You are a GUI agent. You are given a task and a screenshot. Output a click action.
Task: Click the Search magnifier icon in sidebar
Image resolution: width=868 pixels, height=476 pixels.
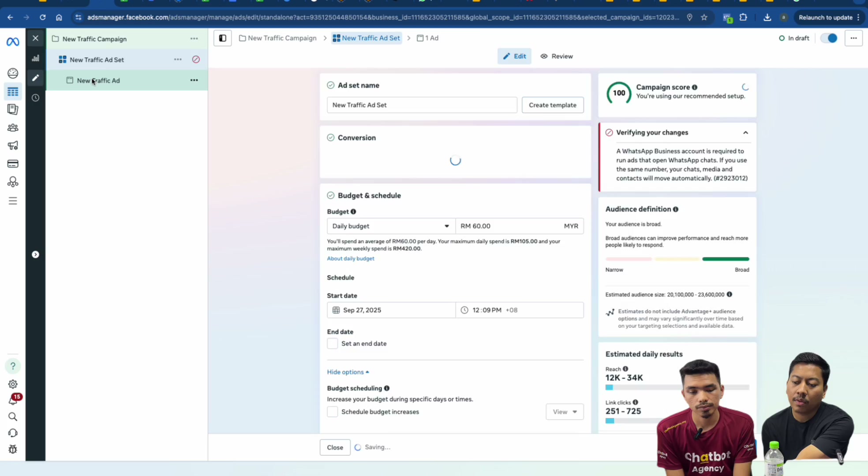(13, 416)
